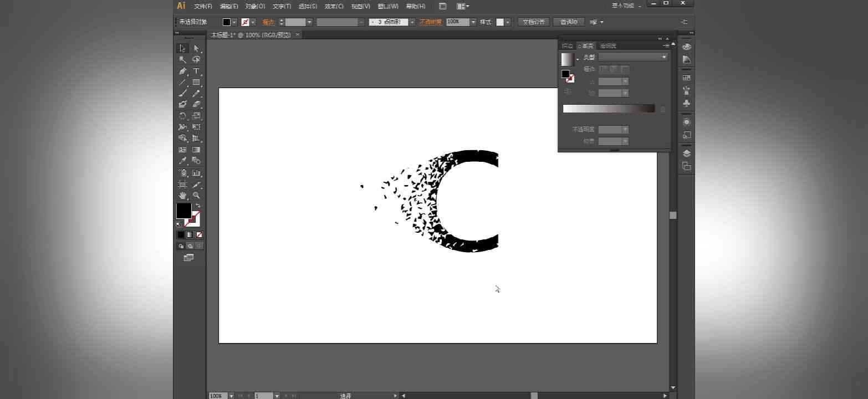Click the gradient slider bar
The image size is (868, 399).
pyautogui.click(x=609, y=109)
